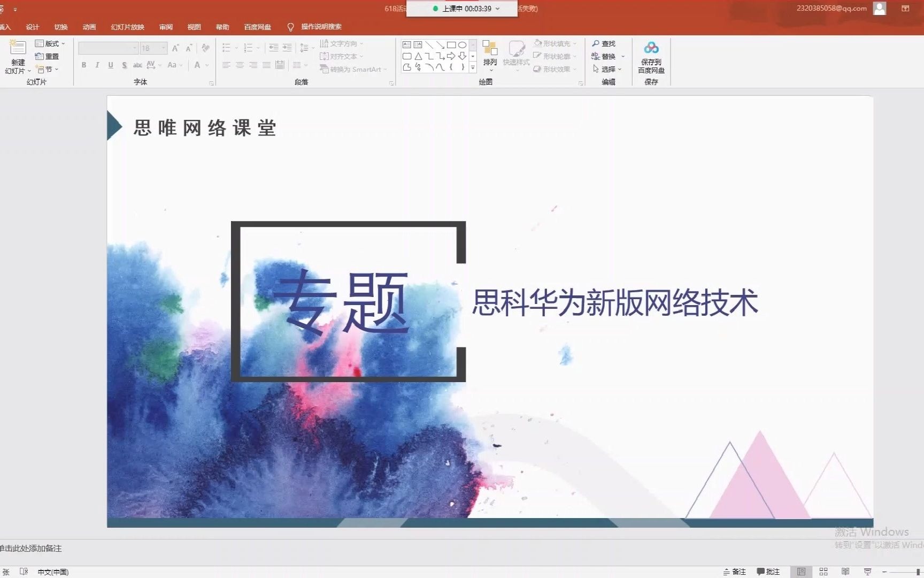This screenshot has height=578, width=924.
Task: Toggle Italic formatting
Action: pyautogui.click(x=97, y=65)
